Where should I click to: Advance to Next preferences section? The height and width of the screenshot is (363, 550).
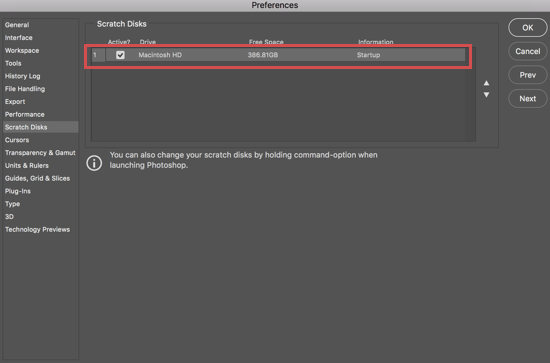[x=527, y=99]
